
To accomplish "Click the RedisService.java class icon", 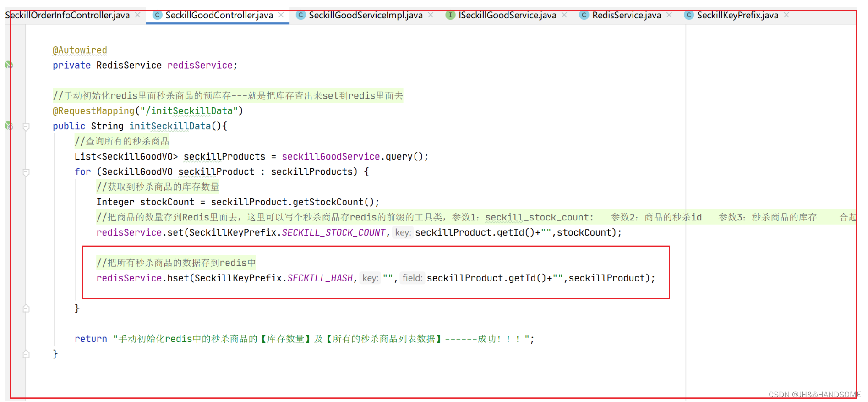I will click(x=584, y=15).
